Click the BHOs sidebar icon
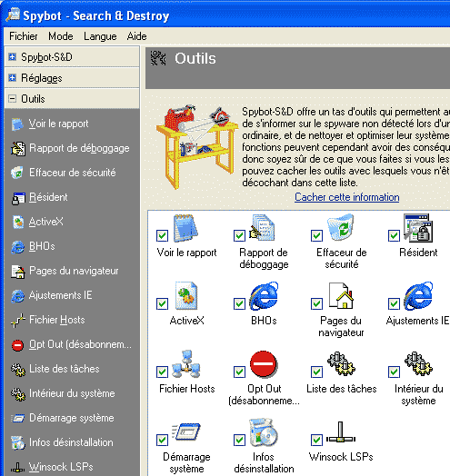 [17, 247]
